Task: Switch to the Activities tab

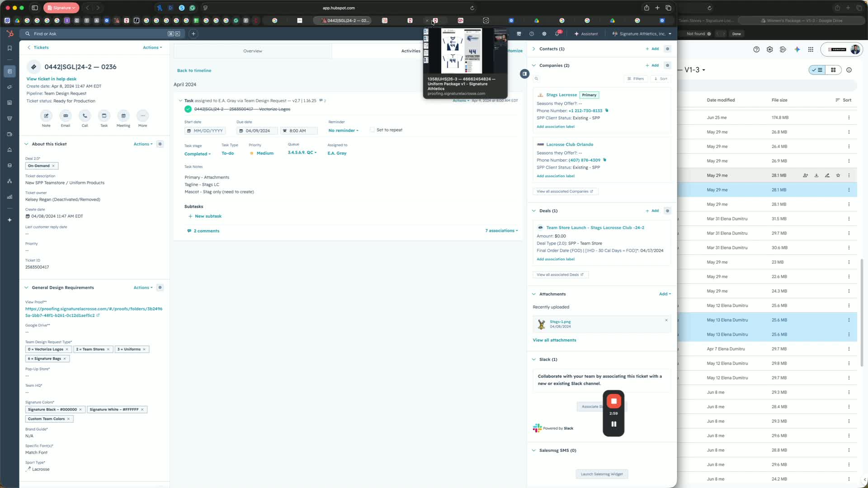Action: pyautogui.click(x=410, y=51)
